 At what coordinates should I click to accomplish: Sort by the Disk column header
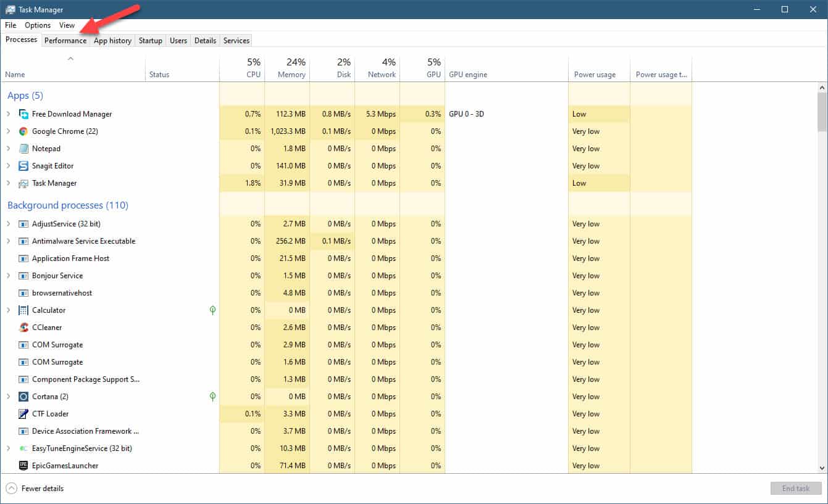[x=332, y=68]
